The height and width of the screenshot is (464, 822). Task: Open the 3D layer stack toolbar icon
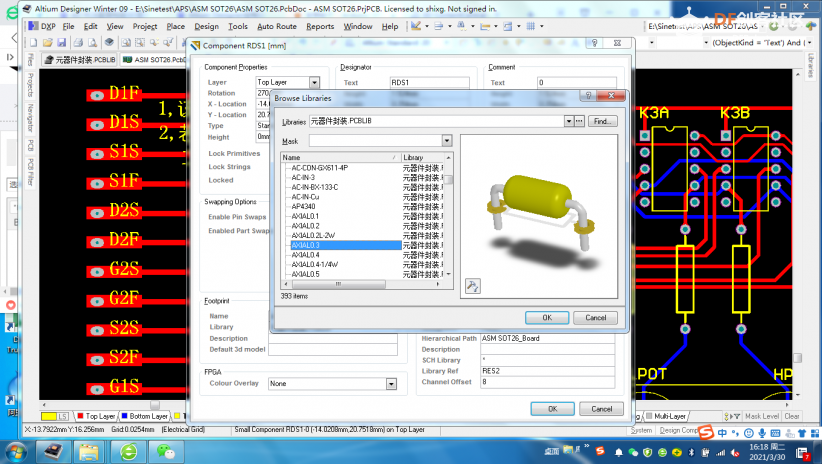pyautogui.click(x=109, y=42)
